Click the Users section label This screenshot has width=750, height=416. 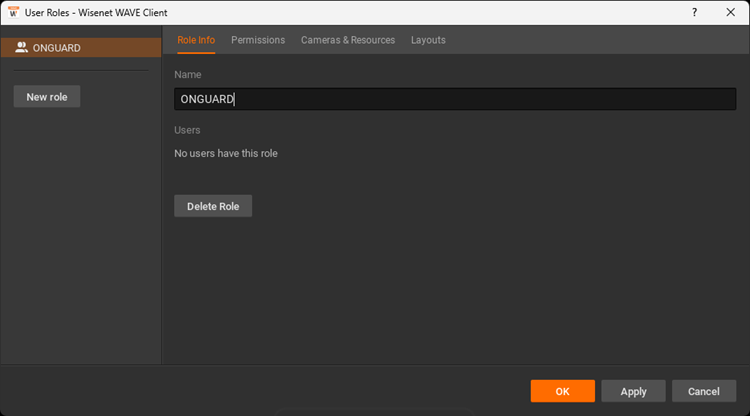point(187,130)
